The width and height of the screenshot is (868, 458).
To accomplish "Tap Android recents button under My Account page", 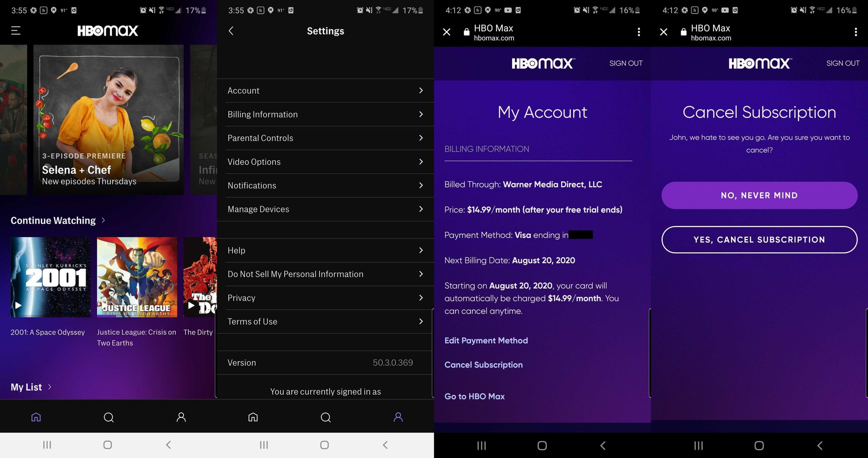I will pyautogui.click(x=481, y=446).
